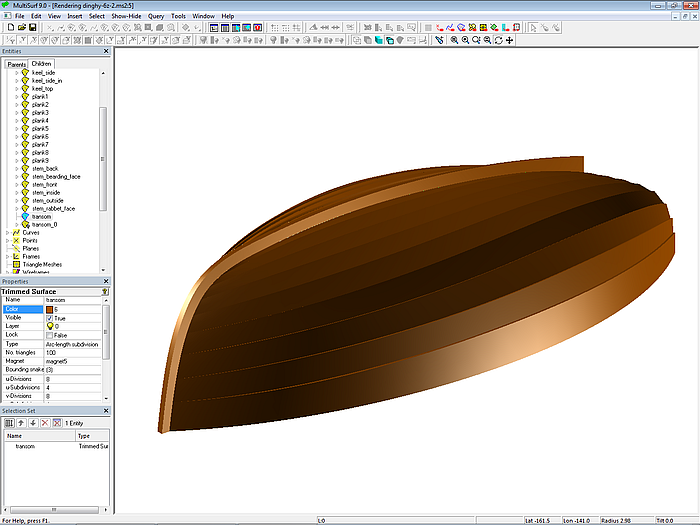The image size is (700, 525).
Task: Select stem_bearding_face in entity tree
Action: [56, 176]
